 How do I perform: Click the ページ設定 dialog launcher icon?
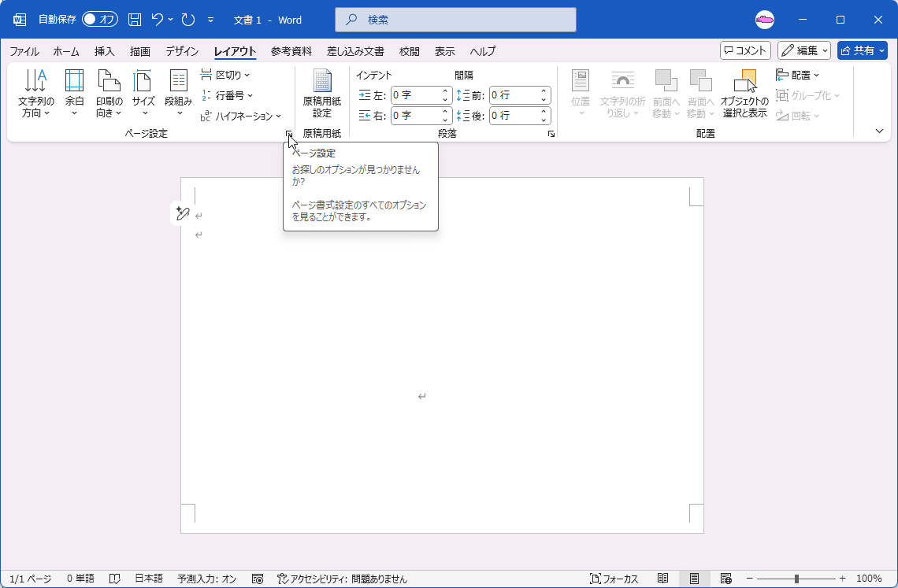pyautogui.click(x=289, y=134)
